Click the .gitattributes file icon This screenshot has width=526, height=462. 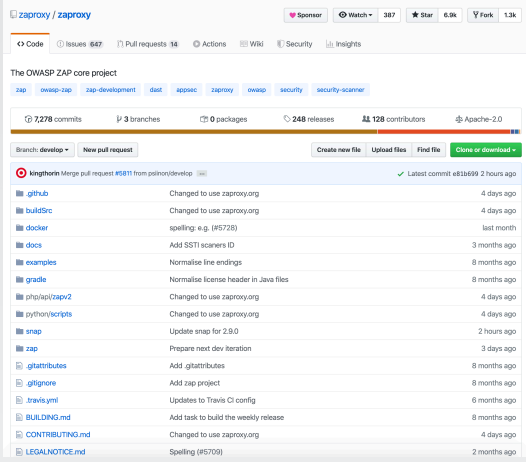pyautogui.click(x=19, y=366)
